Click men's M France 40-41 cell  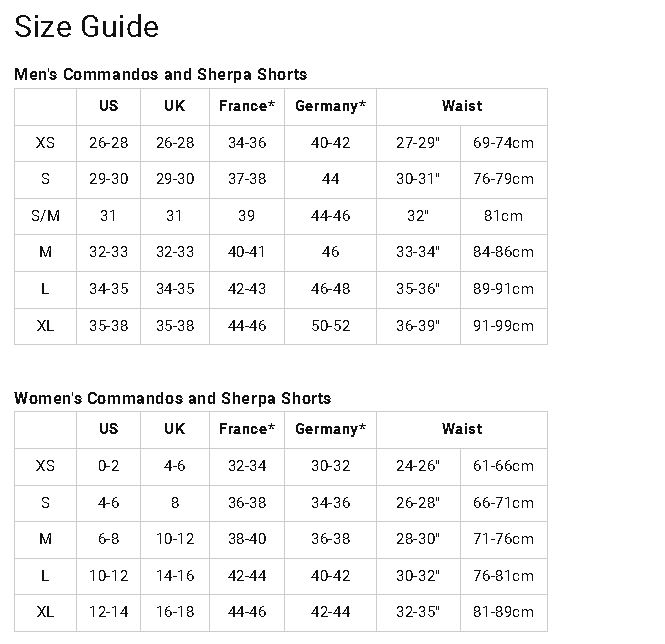click(247, 252)
